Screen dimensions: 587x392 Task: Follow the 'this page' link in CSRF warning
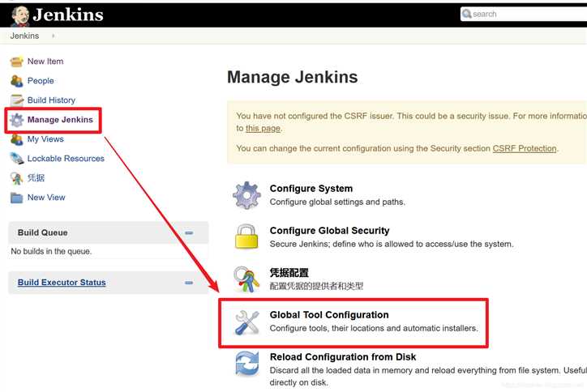coord(263,128)
